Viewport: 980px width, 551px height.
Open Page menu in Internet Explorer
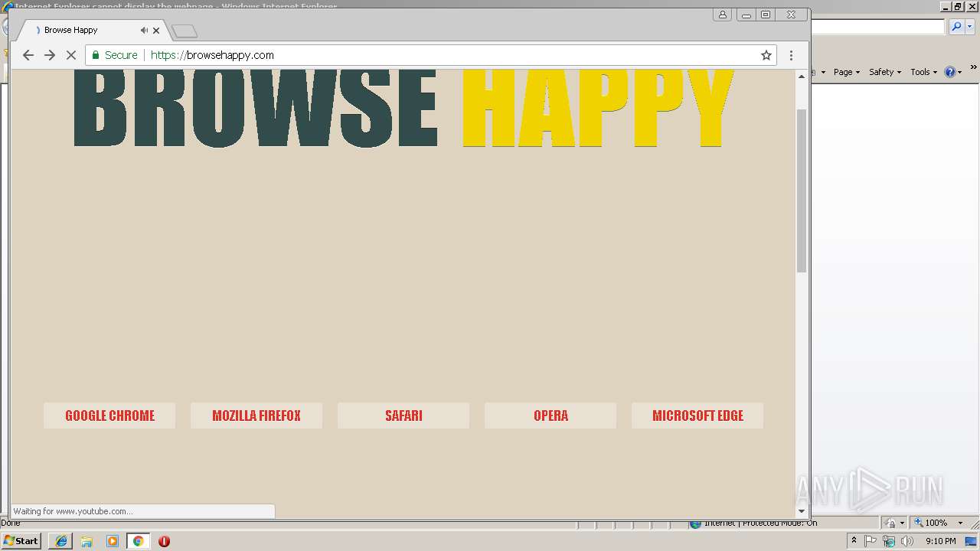coord(847,72)
